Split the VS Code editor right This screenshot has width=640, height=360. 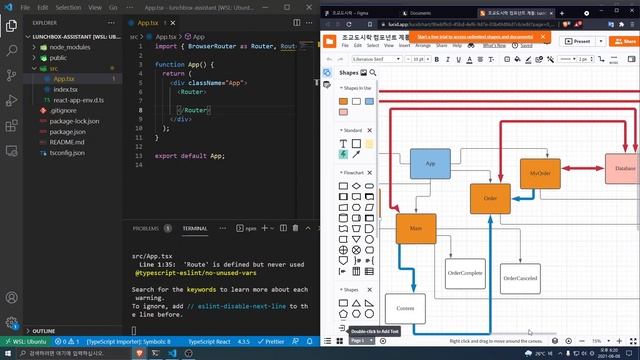pyautogui.click(x=297, y=23)
